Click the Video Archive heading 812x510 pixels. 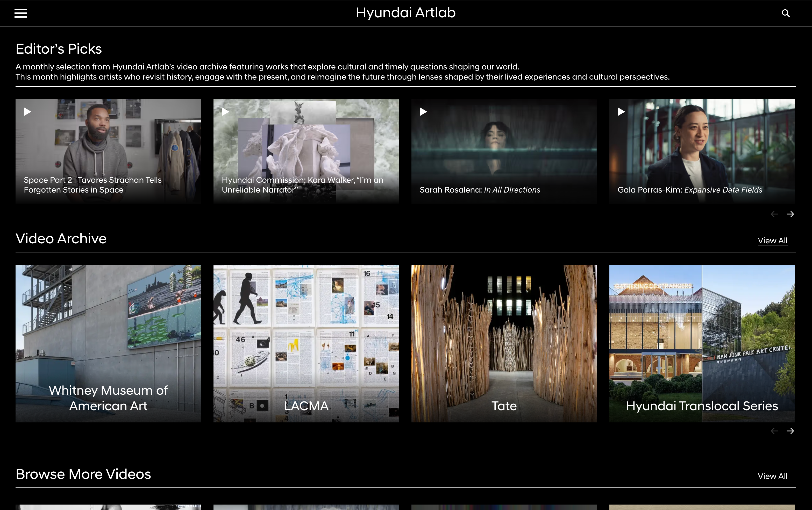pos(61,238)
